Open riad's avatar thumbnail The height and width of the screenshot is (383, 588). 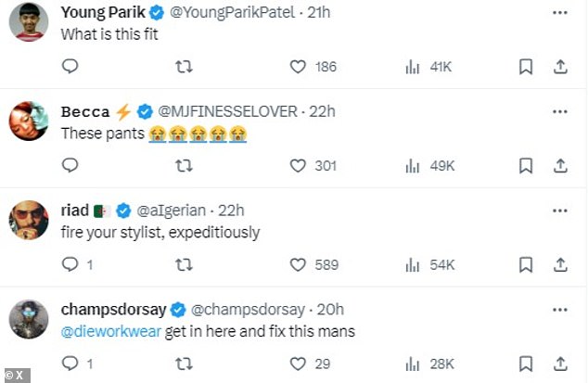click(29, 220)
